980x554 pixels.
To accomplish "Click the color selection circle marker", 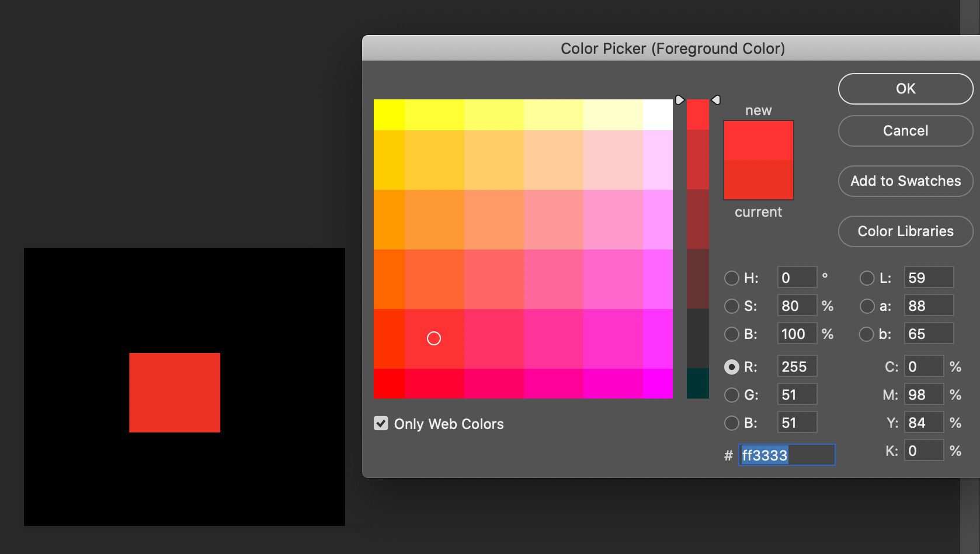I will click(x=434, y=338).
